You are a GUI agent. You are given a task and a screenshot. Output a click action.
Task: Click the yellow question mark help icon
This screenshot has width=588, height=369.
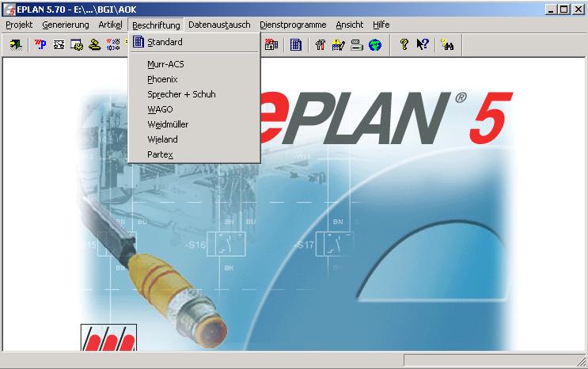point(404,45)
